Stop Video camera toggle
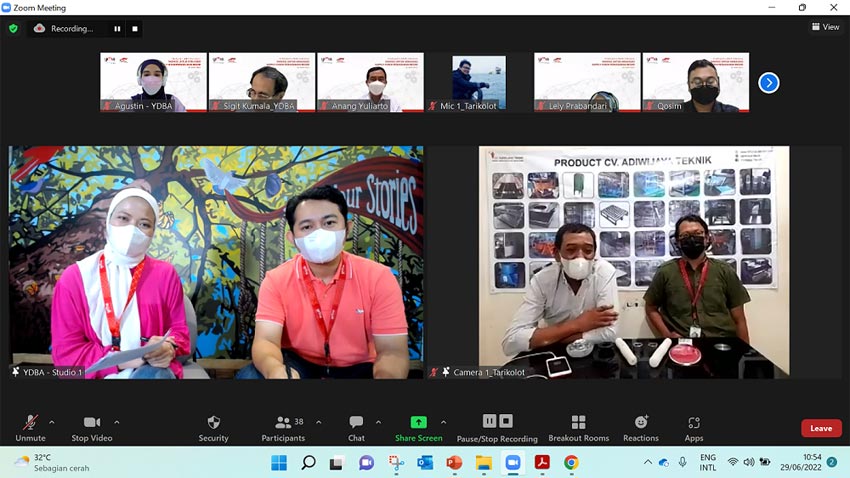This screenshot has height=478, width=850. (92, 428)
